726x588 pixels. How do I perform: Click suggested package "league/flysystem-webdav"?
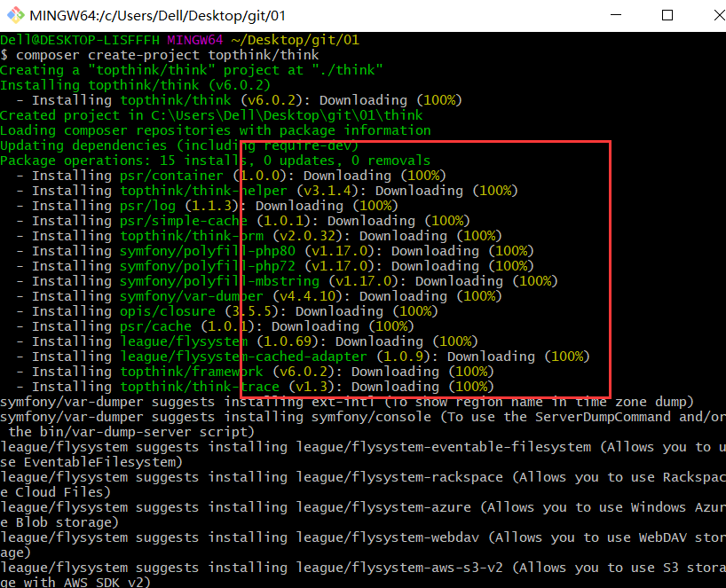point(387,537)
